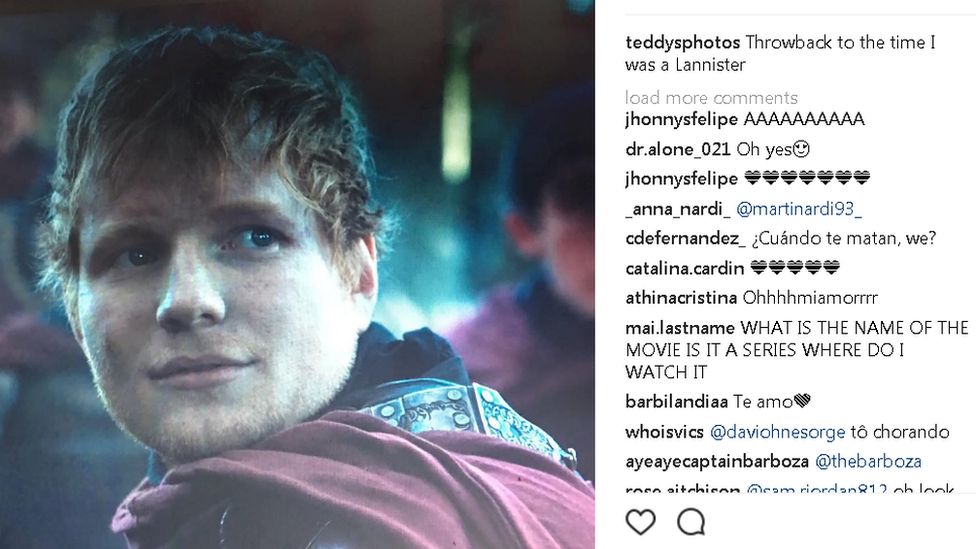The image size is (976, 549).
Task: Visit mai.lastname's profile
Action: coord(680,328)
